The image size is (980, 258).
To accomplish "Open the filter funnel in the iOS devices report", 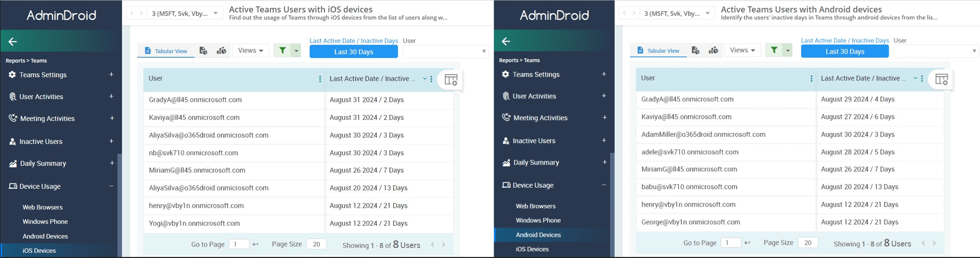I will (x=282, y=50).
